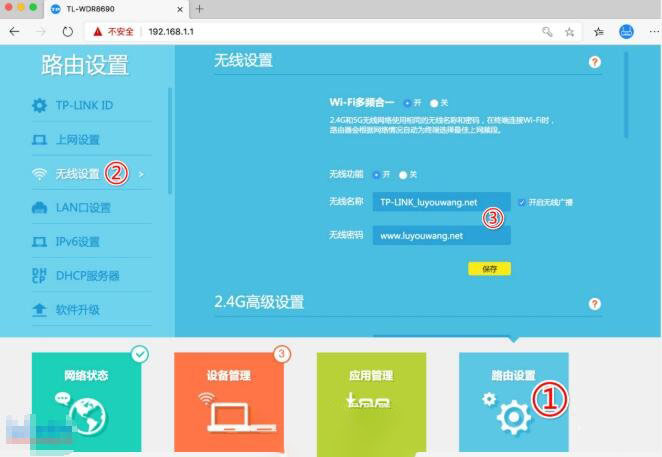The image size is (662, 457).
Task: Set 无线功能 to 关
Action: tap(403, 175)
